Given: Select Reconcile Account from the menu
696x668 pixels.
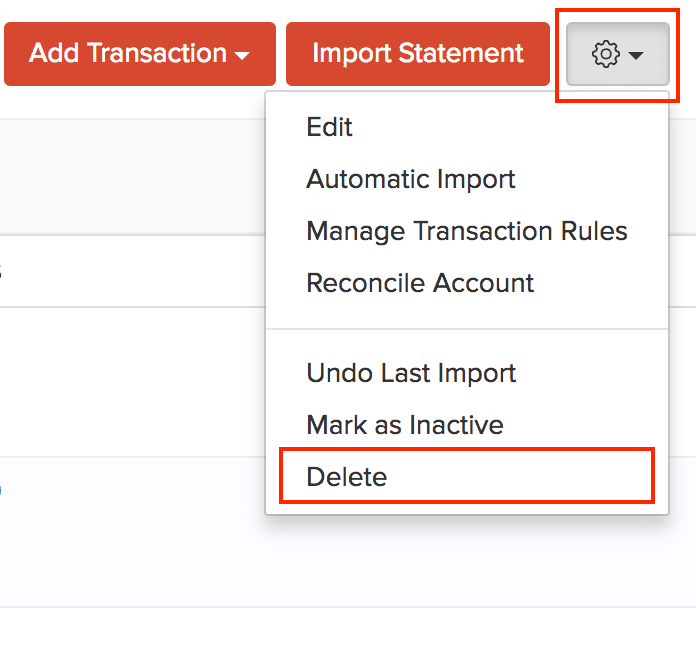Looking at the screenshot, I should click(420, 283).
